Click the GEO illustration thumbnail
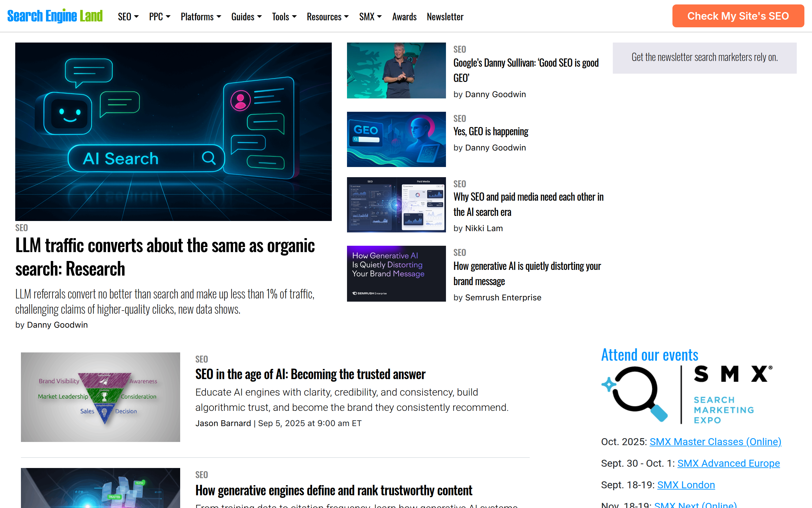The image size is (812, 508). click(x=396, y=139)
